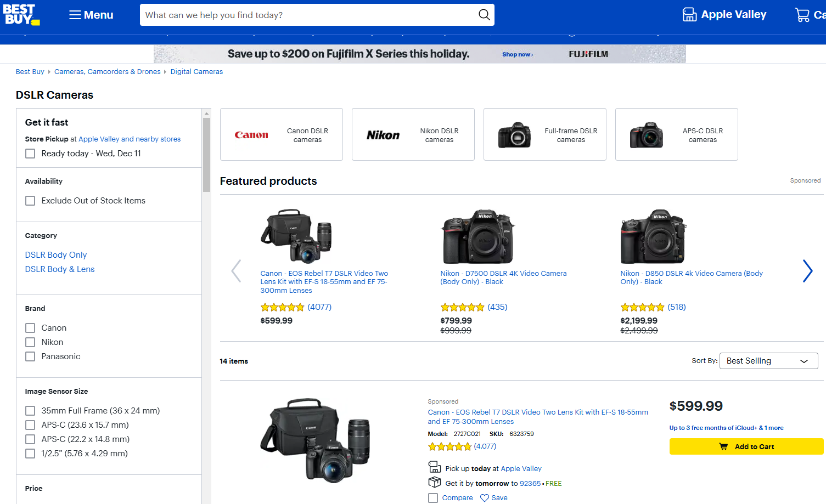Select APS-C (22.2 x 14.8 mm) sensor filter
This screenshot has width=826, height=504.
30,439
